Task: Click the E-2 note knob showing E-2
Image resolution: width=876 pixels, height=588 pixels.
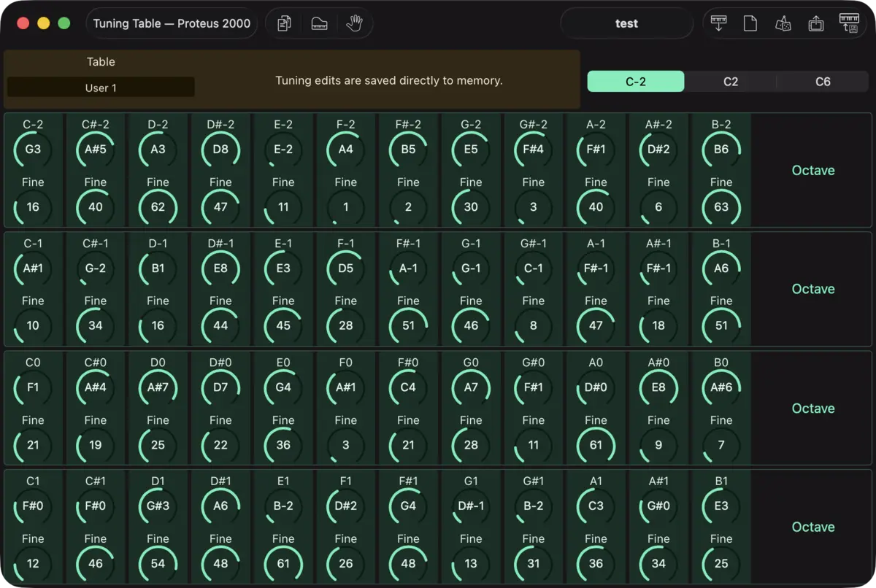Action: (x=283, y=150)
